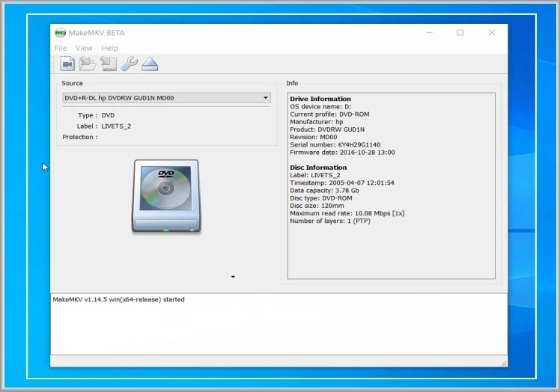This screenshot has width=560, height=392.
Task: Expand the Source drive dropdown
Action: tap(265, 97)
